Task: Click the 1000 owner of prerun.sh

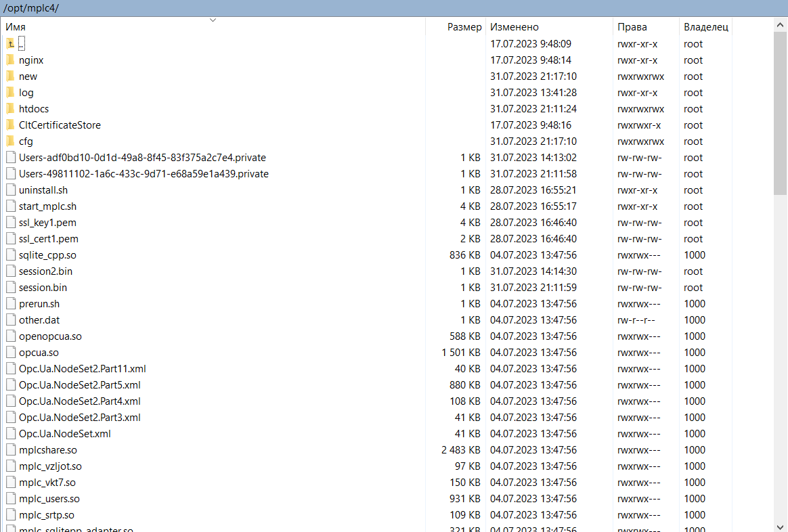Action: coord(695,304)
